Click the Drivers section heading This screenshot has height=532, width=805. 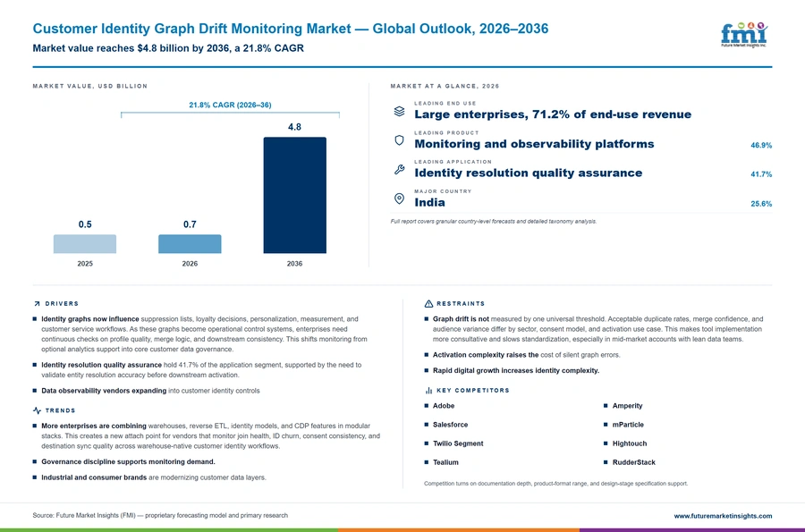coord(62,304)
